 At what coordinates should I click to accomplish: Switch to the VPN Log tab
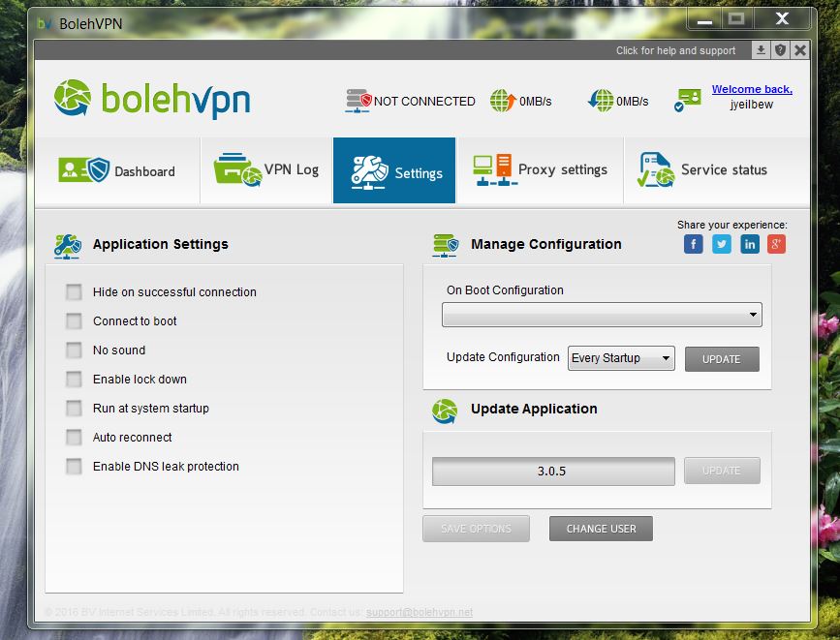(266, 170)
